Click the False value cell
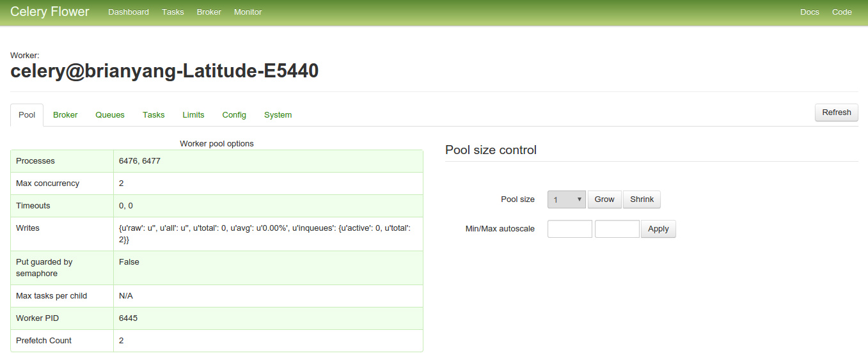This screenshot has height=358, width=868. 268,268
